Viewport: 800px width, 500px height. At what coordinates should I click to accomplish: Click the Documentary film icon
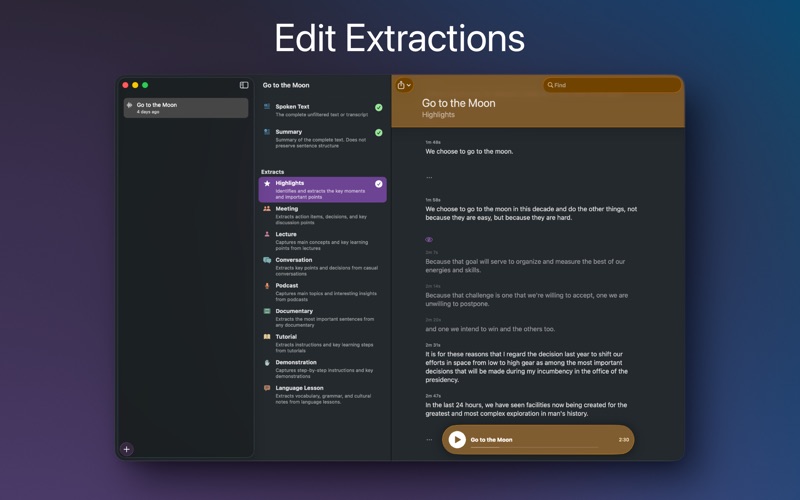267,311
